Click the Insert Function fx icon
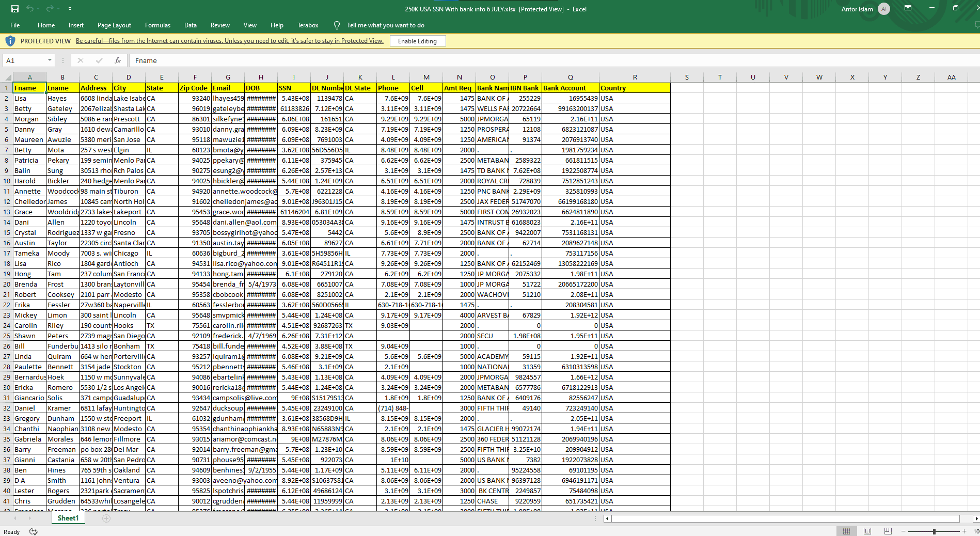This screenshot has height=536, width=980. [118, 60]
